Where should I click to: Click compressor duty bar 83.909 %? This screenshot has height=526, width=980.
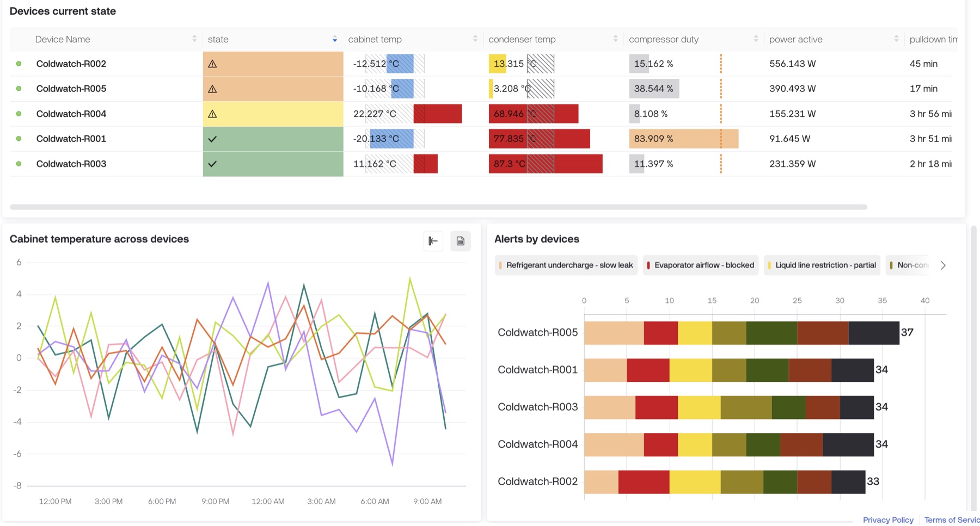[684, 139]
